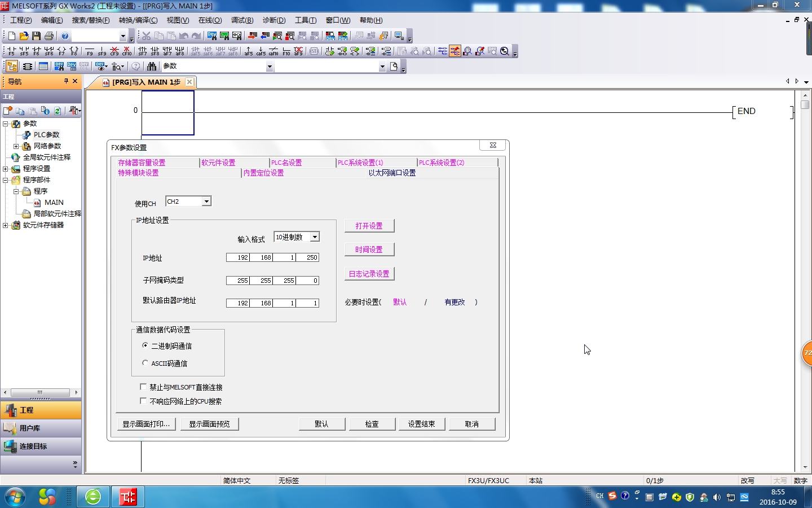Select 二进制码通信 radio button
The image size is (812, 508).
click(x=145, y=345)
